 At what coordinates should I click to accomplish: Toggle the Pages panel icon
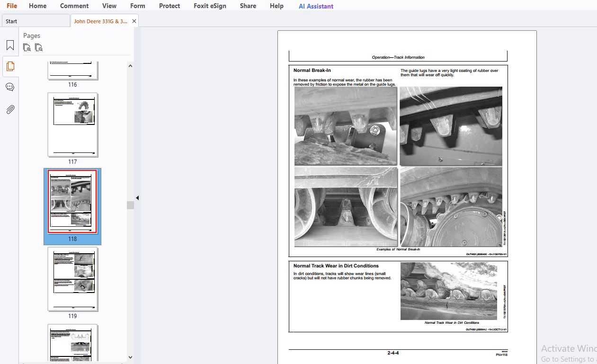10,66
